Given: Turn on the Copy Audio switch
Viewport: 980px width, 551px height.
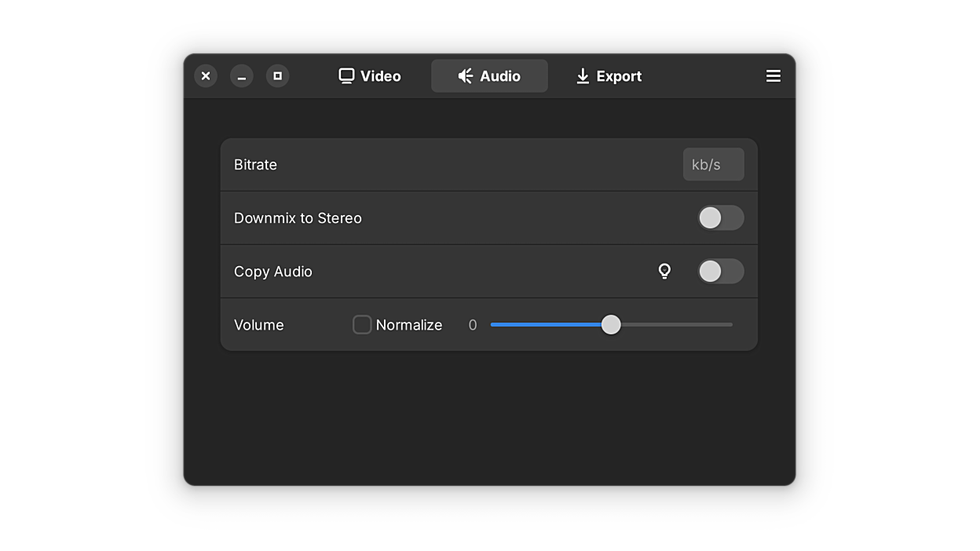Looking at the screenshot, I should click(x=720, y=272).
